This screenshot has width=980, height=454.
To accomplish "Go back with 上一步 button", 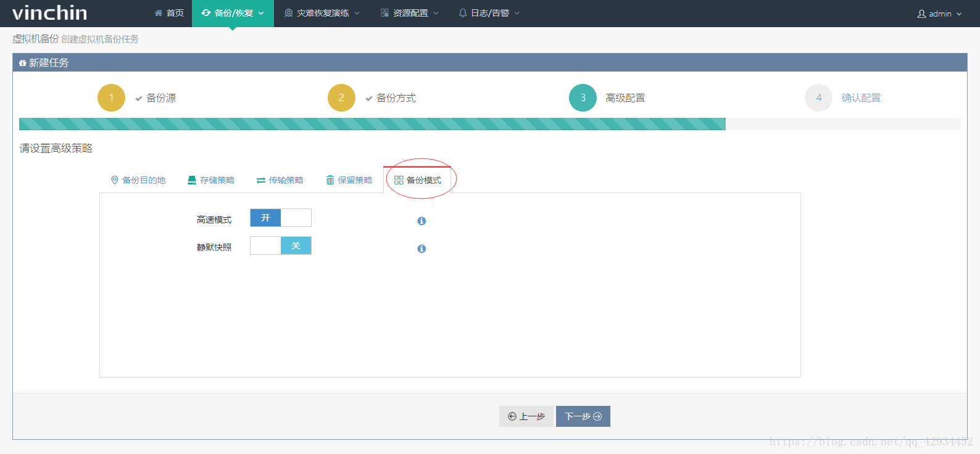I will (x=526, y=416).
